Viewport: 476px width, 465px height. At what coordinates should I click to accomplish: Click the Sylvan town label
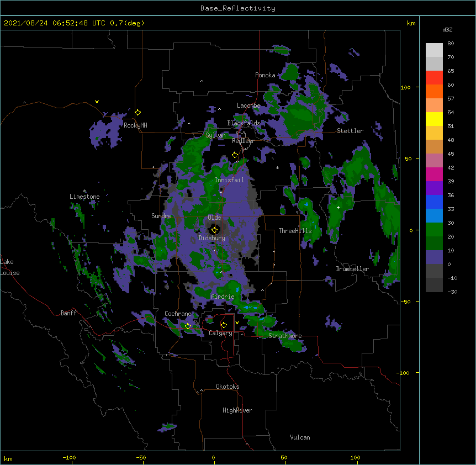(215, 135)
